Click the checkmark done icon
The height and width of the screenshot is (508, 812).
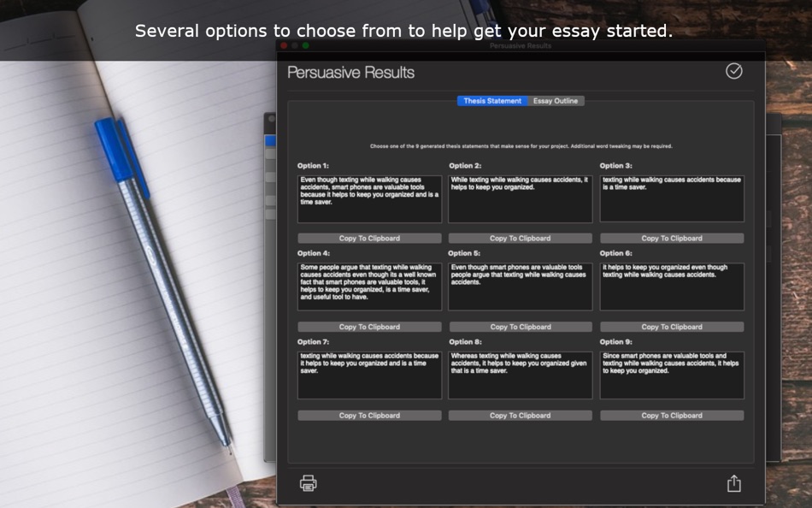pyautogui.click(x=734, y=71)
